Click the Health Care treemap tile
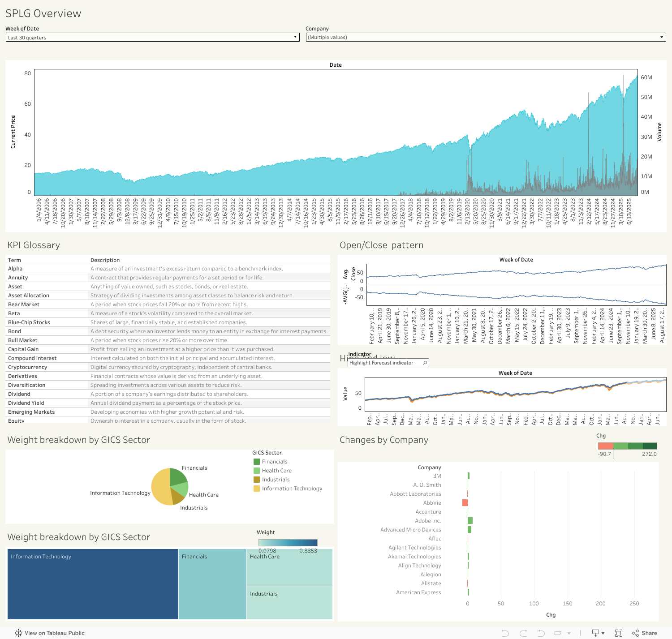The image size is (672, 639). point(289,567)
